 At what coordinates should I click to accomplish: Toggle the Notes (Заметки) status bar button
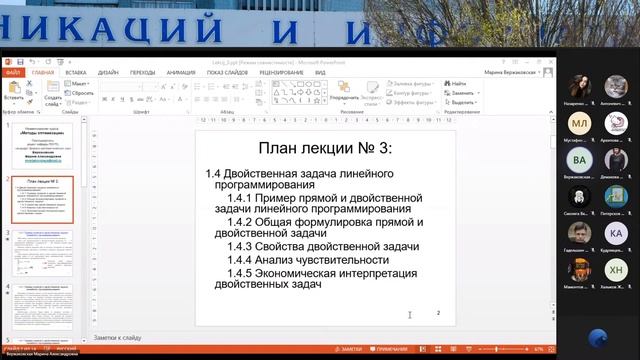(349, 349)
